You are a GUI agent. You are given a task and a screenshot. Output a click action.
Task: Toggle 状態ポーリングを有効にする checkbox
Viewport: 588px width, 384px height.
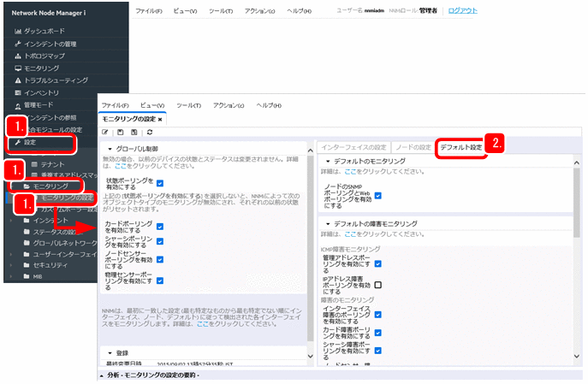click(x=160, y=184)
